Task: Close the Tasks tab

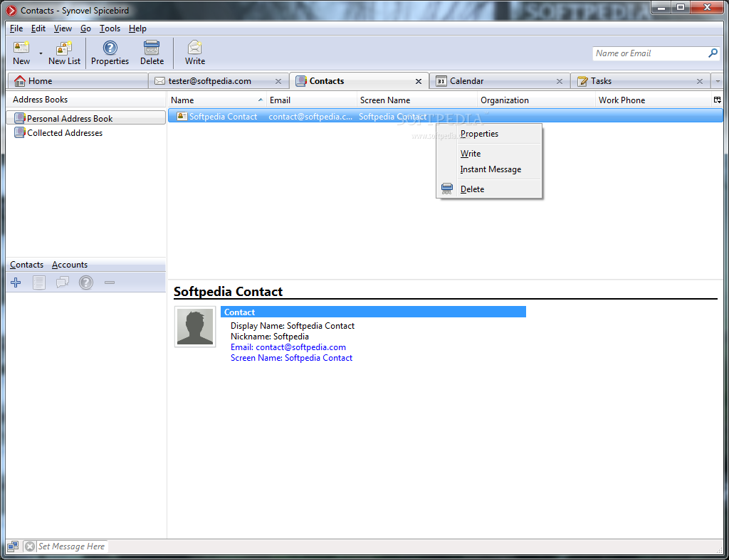Action: coord(700,81)
